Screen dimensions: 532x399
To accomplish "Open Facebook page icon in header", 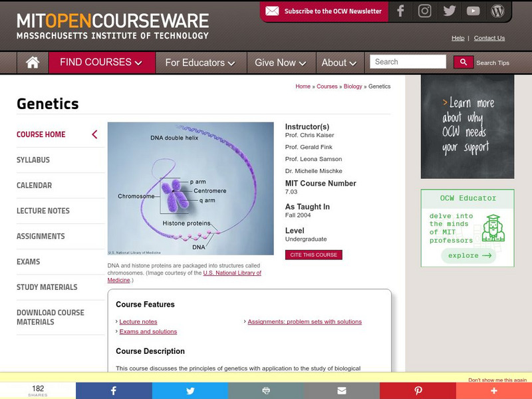I will tap(400, 11).
